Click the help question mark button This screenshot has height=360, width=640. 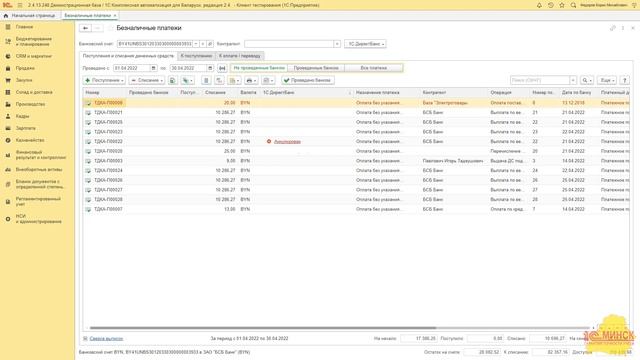tap(624, 80)
